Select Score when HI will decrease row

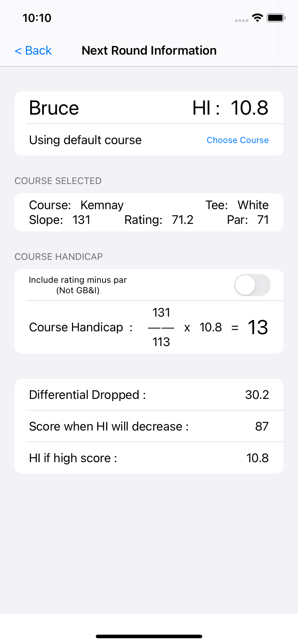[x=149, y=426]
